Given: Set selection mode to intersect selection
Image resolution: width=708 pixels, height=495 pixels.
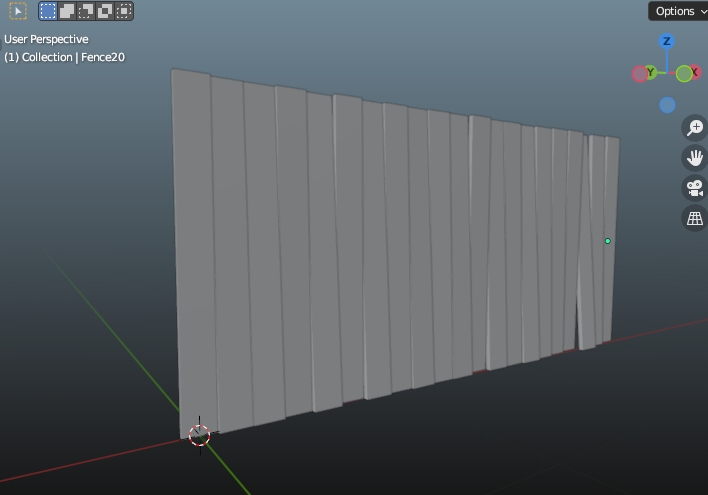Looking at the screenshot, I should click(124, 11).
